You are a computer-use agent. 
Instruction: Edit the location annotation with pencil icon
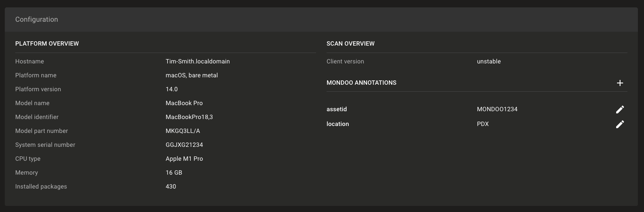click(620, 124)
